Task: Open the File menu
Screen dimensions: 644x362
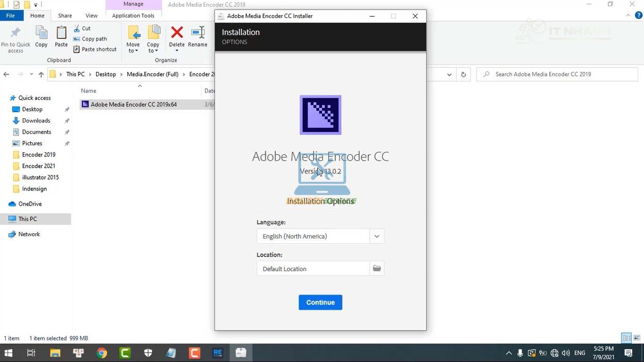Action: [10, 16]
